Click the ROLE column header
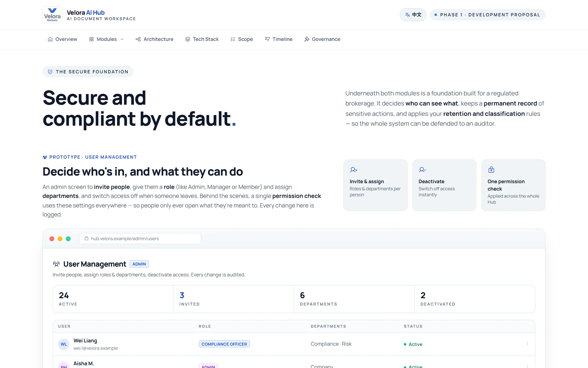This screenshot has width=588, height=368. 205,326
